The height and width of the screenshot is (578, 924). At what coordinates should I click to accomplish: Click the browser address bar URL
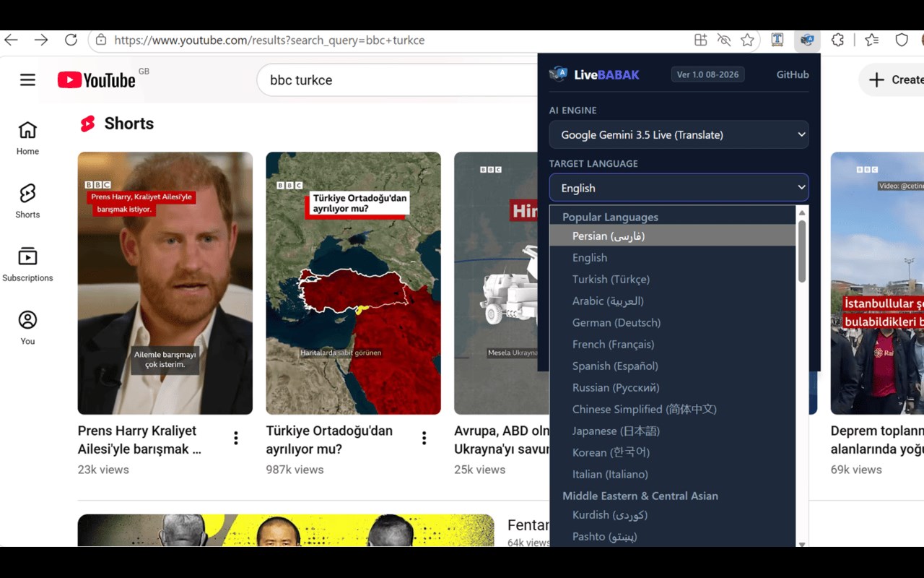pyautogui.click(x=269, y=40)
